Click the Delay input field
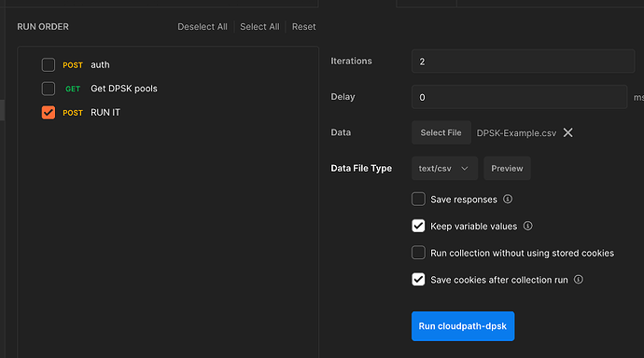The image size is (644, 358). coord(519,97)
